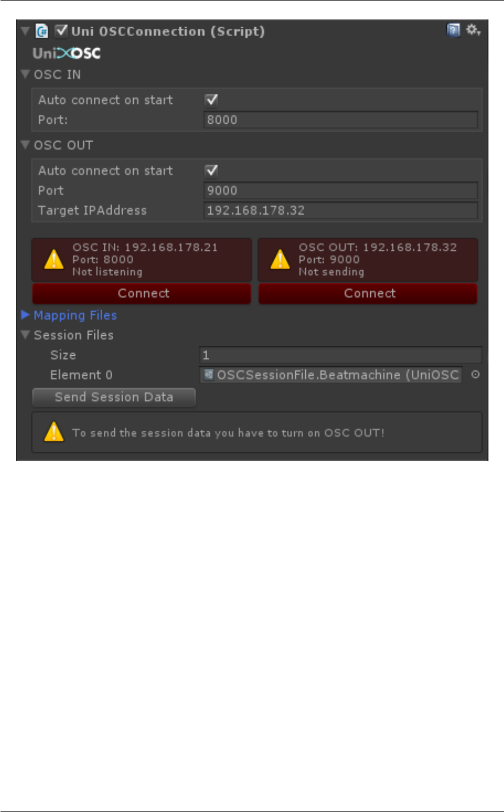Collapse the OSC OUT section
504x812 pixels.
point(25,145)
